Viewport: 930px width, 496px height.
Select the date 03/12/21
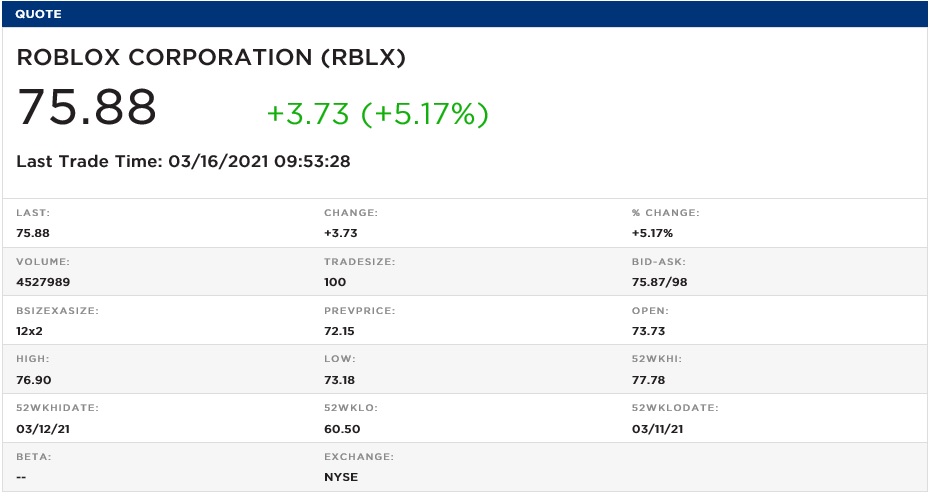tap(43, 430)
